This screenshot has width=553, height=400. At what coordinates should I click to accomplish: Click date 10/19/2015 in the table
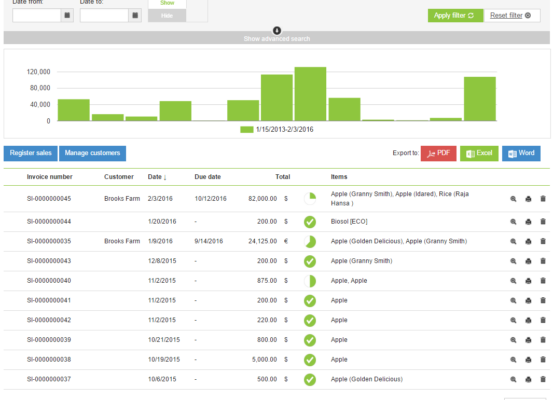click(164, 360)
